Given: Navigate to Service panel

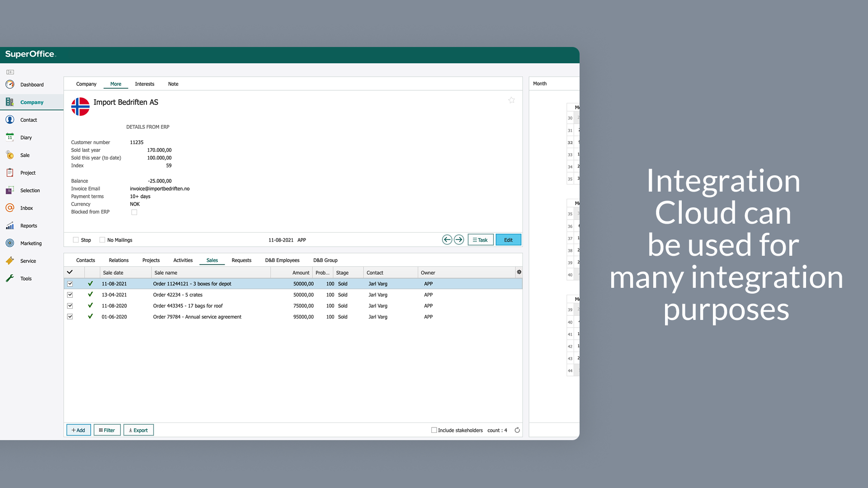Looking at the screenshot, I should 28,260.
